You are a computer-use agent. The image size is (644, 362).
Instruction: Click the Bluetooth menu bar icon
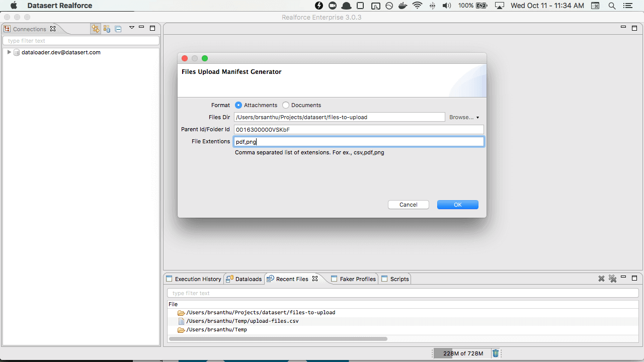[x=432, y=6]
